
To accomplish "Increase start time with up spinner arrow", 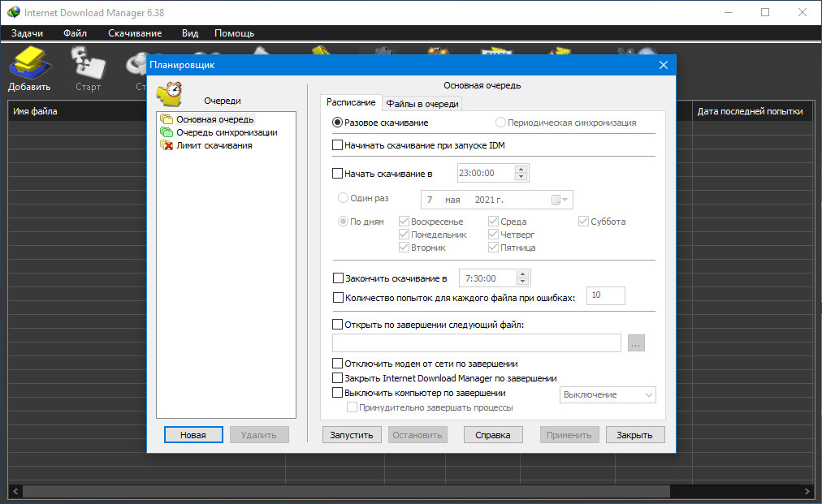I will [521, 170].
